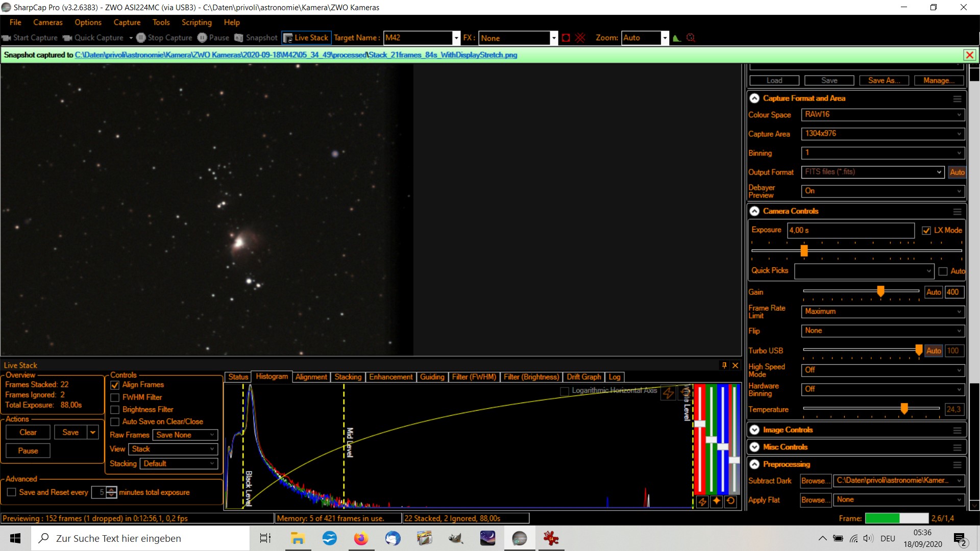Dismiss the green snapshot notification bar
Viewport: 980px width, 551px height.
(970, 55)
